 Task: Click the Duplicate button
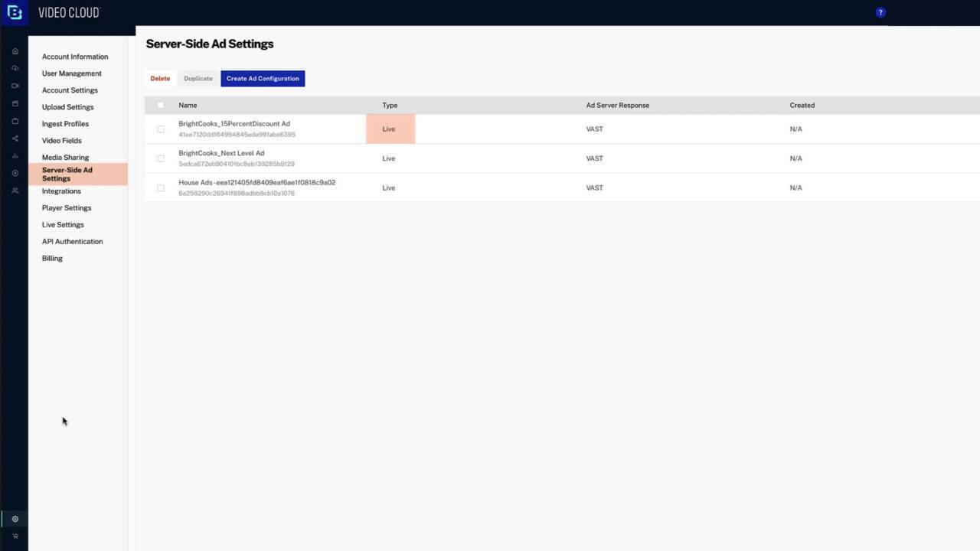(198, 79)
